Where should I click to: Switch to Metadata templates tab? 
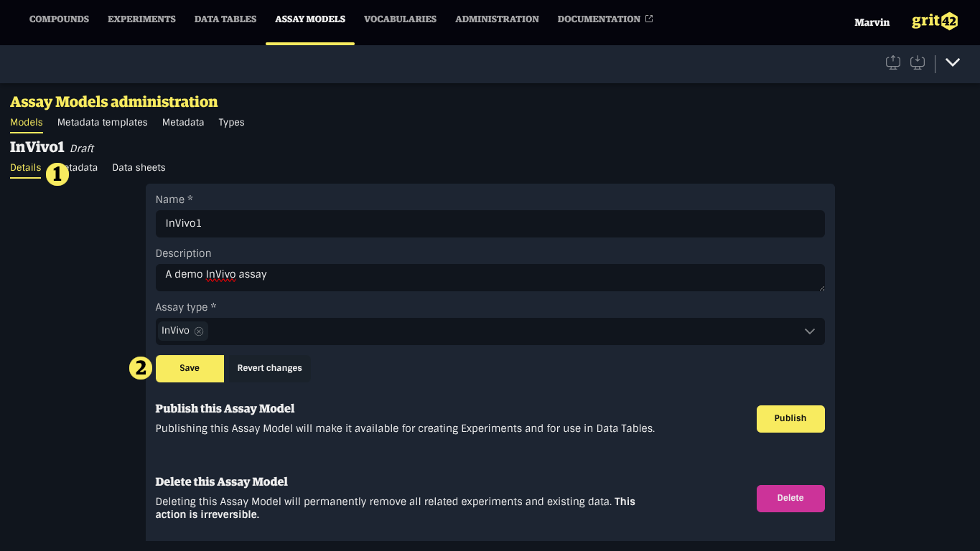tap(103, 123)
